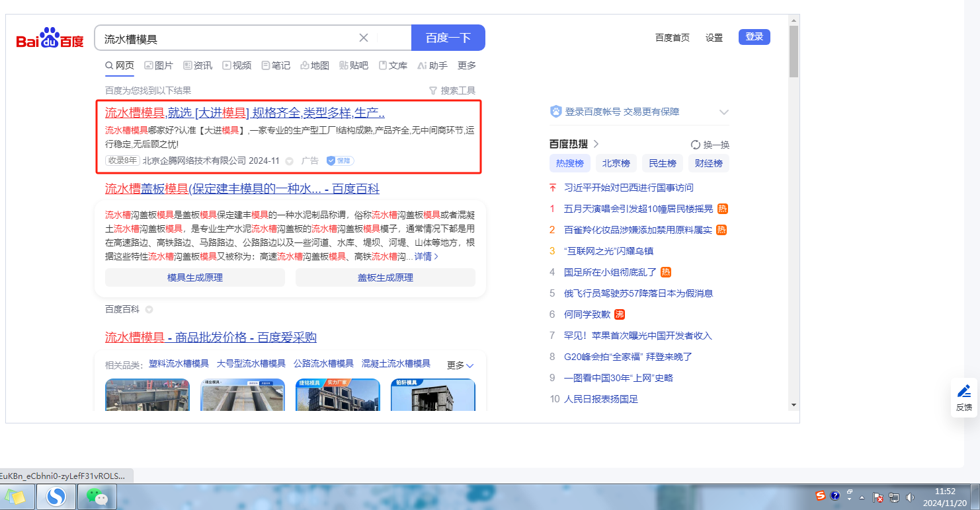Expand the 登录百度帐号 panel chevron
The image size is (980, 510).
point(723,112)
